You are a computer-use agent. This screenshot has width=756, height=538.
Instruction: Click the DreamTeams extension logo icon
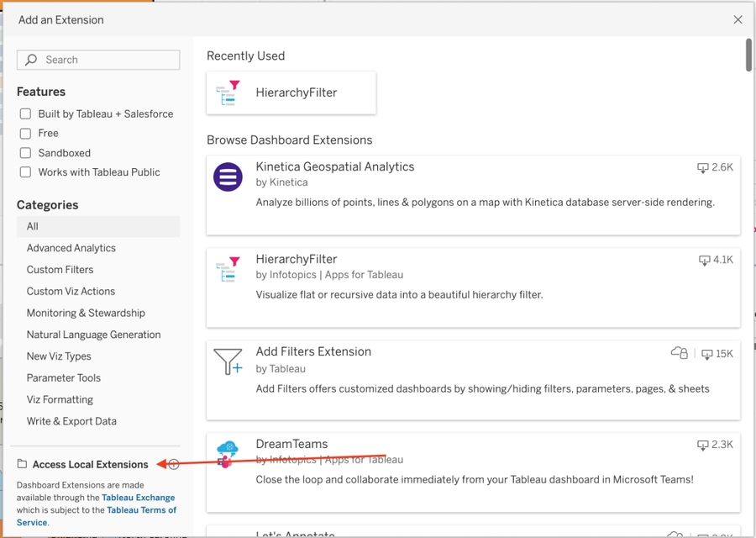[228, 454]
